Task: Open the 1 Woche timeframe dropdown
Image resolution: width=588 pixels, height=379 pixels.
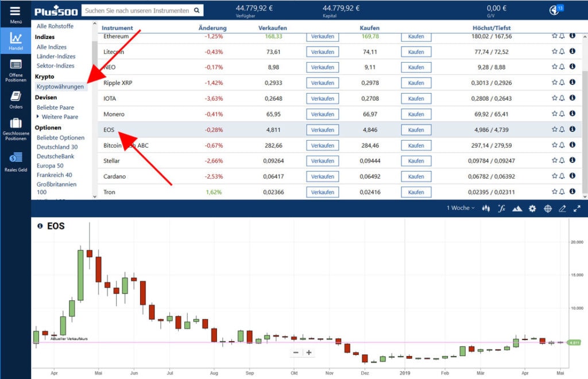Action: [461, 208]
